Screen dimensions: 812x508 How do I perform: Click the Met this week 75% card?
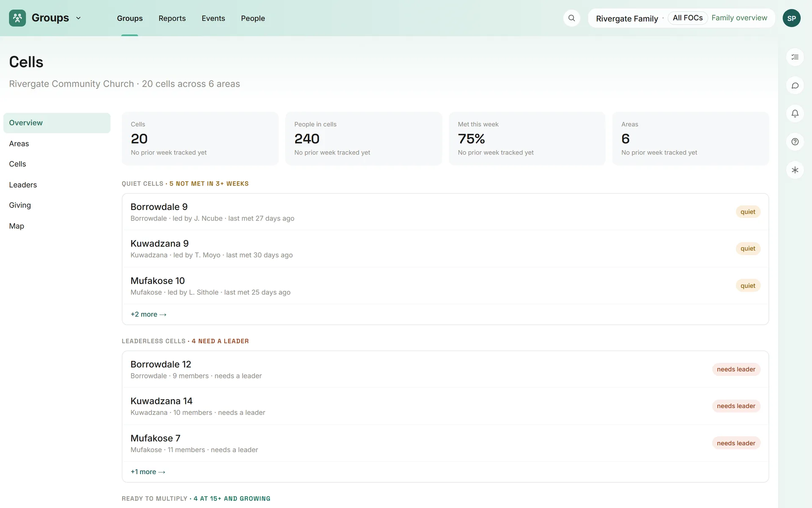pos(527,138)
